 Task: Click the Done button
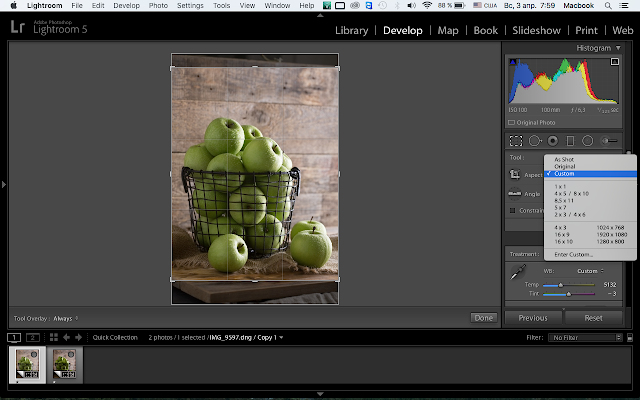484,318
